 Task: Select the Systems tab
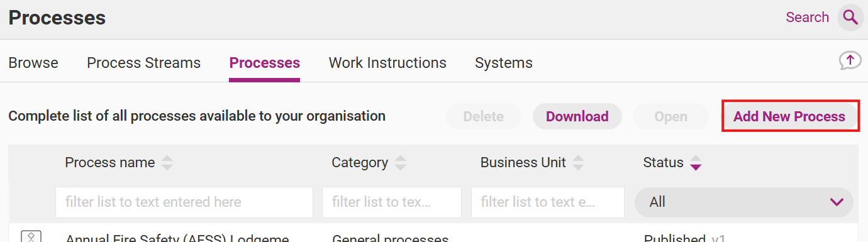click(x=504, y=63)
